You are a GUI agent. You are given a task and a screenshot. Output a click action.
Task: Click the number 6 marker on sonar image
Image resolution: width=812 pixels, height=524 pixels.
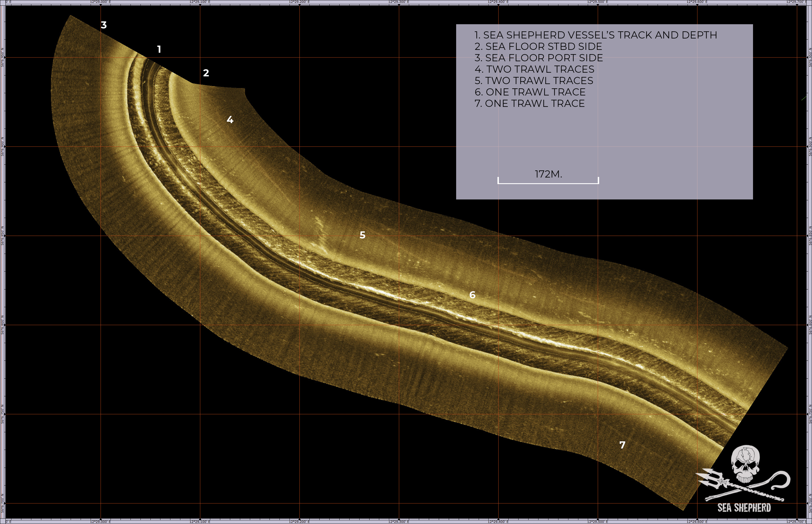[472, 295]
